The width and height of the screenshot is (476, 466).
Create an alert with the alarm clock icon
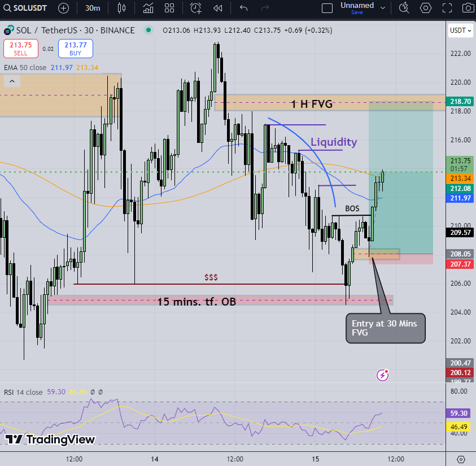pos(196,8)
